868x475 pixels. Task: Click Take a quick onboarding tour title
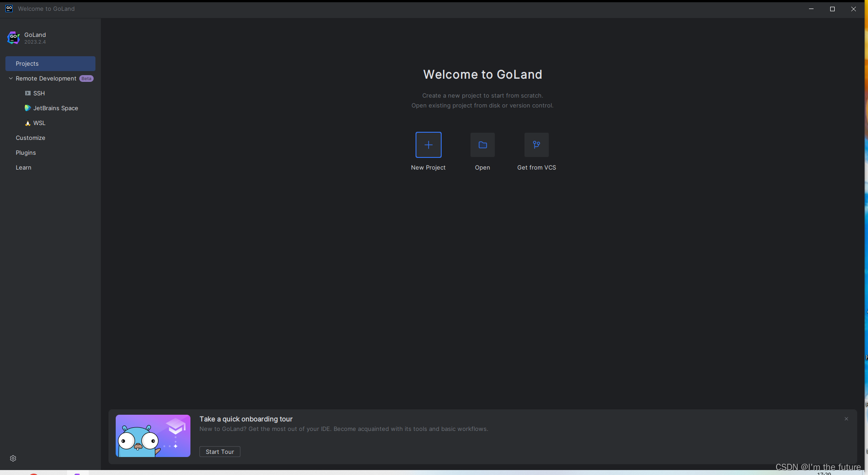point(246,419)
